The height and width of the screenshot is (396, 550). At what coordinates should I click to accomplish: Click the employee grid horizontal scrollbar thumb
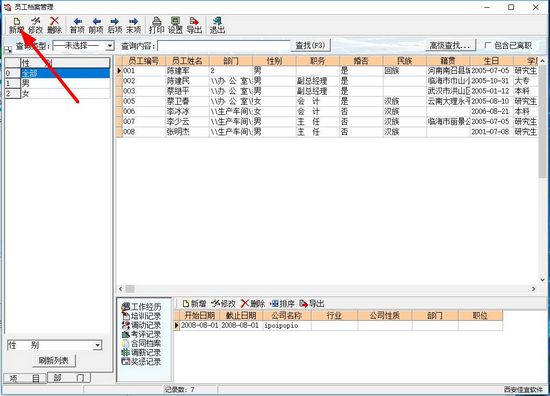130,289
